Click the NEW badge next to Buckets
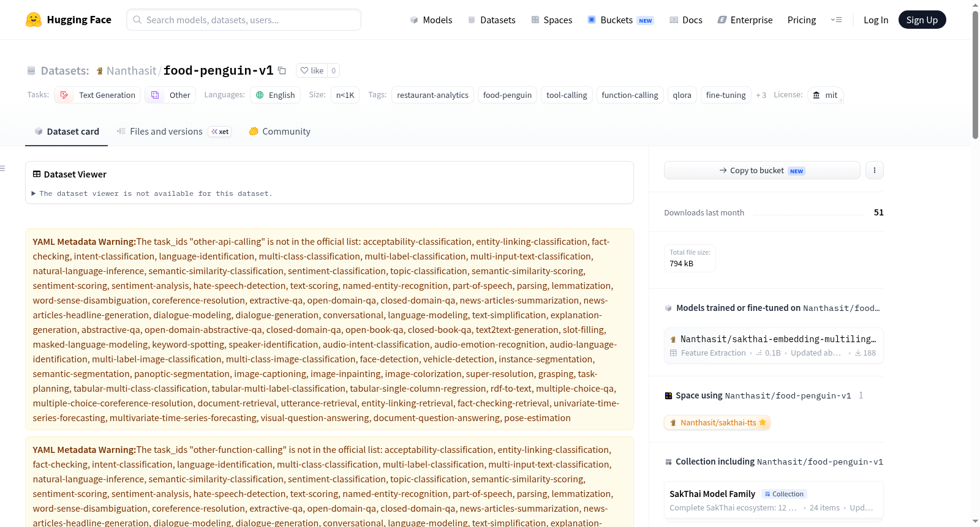 pos(646,20)
